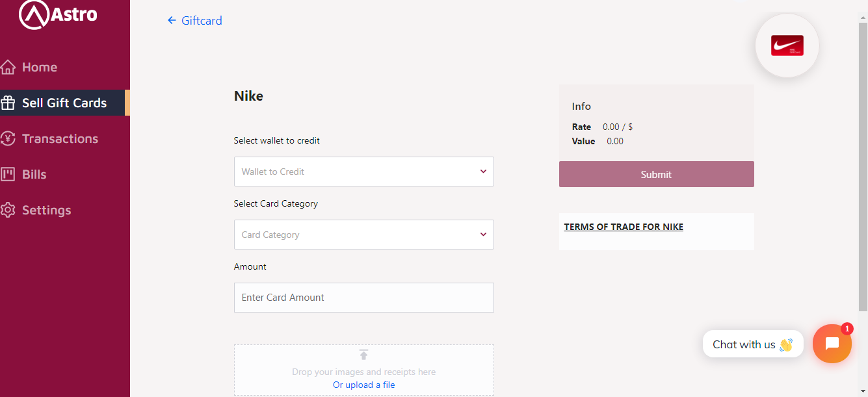Viewport: 868px width, 397px height.
Task: Open the Wallet to Credit dropdown
Action: (363, 172)
